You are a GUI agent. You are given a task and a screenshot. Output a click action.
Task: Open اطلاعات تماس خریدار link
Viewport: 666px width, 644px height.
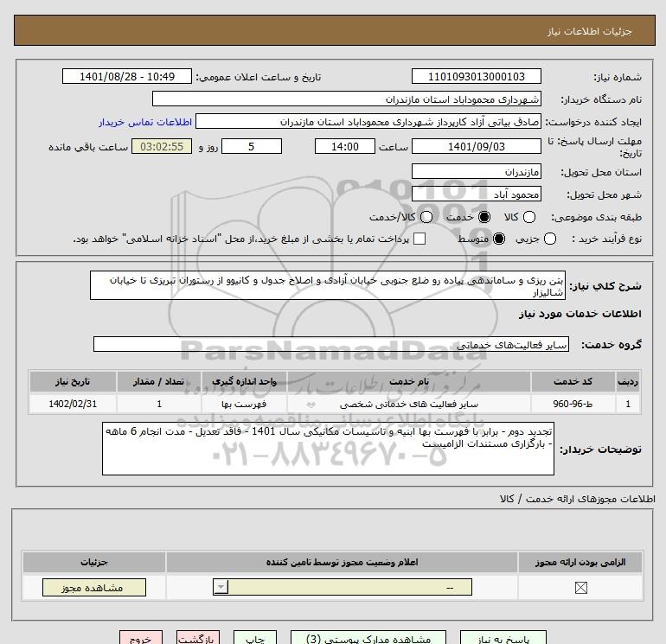145,122
